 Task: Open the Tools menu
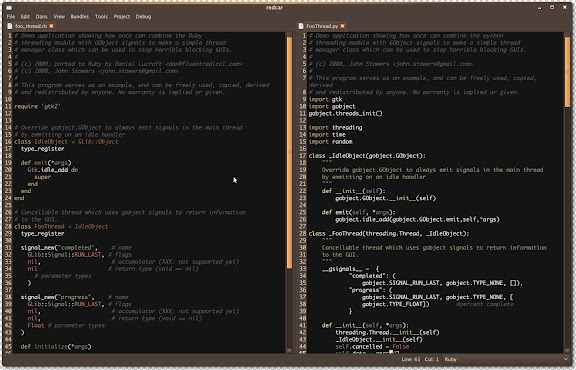101,17
